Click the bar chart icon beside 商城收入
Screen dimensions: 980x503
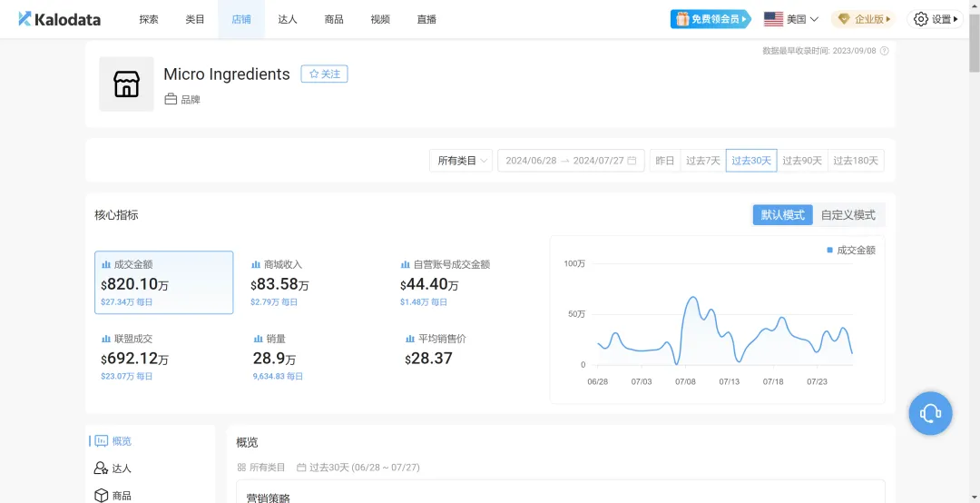(256, 264)
